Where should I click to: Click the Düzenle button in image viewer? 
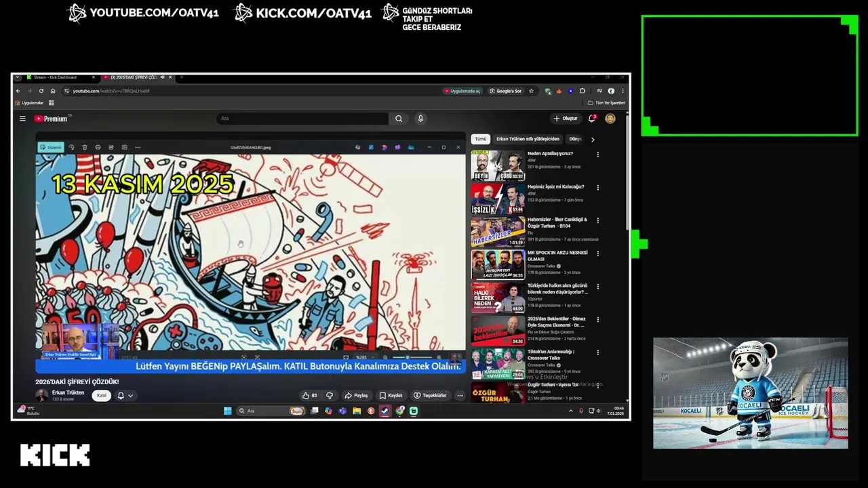coord(51,147)
